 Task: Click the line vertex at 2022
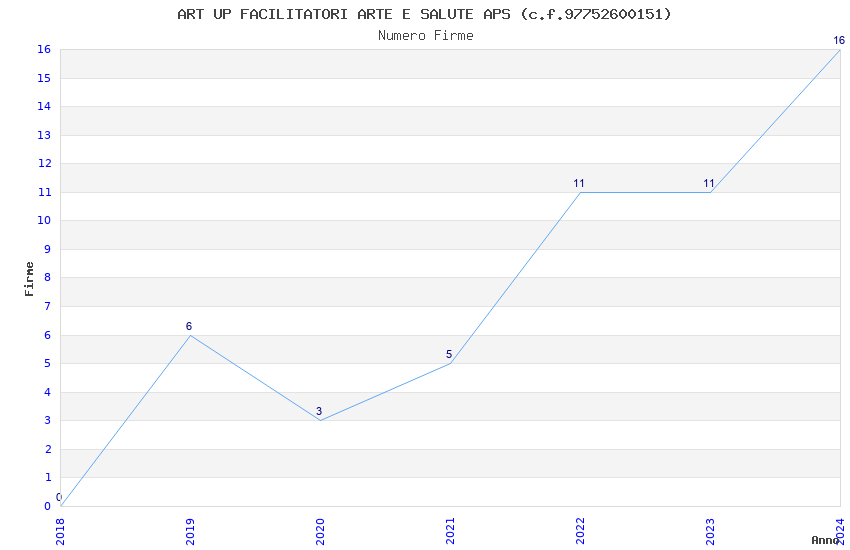(581, 192)
